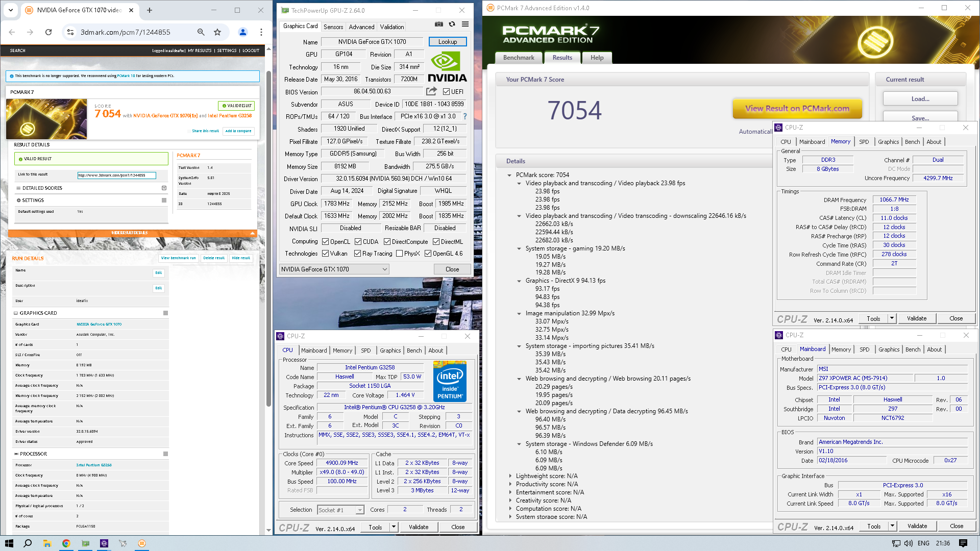Switch to Chrome on taskbar

tap(66, 543)
